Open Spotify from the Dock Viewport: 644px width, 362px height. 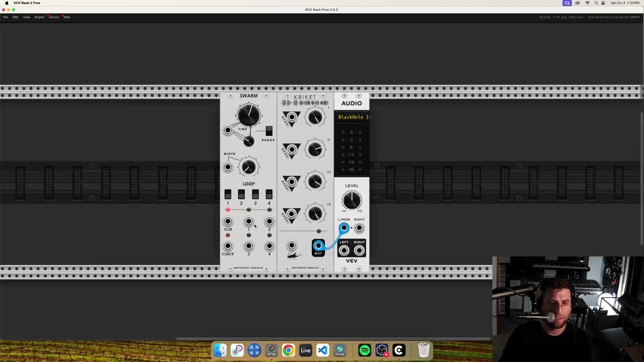pyautogui.click(x=365, y=350)
